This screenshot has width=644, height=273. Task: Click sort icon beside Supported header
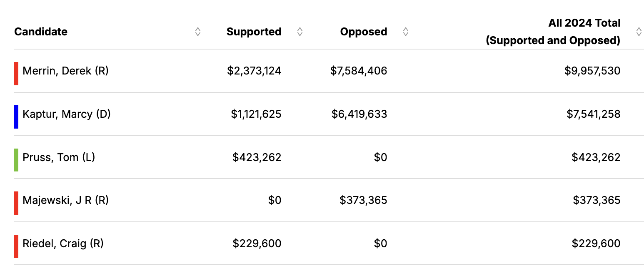[x=300, y=32]
